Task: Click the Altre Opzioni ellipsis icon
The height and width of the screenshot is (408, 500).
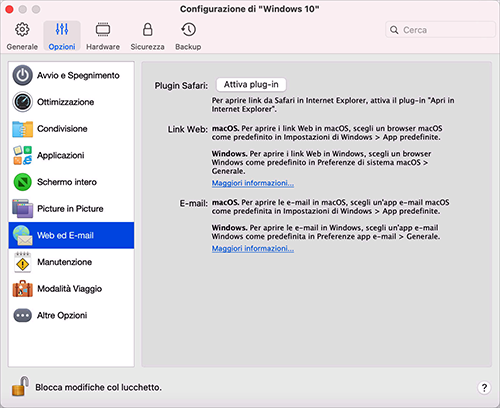Action: [x=23, y=315]
